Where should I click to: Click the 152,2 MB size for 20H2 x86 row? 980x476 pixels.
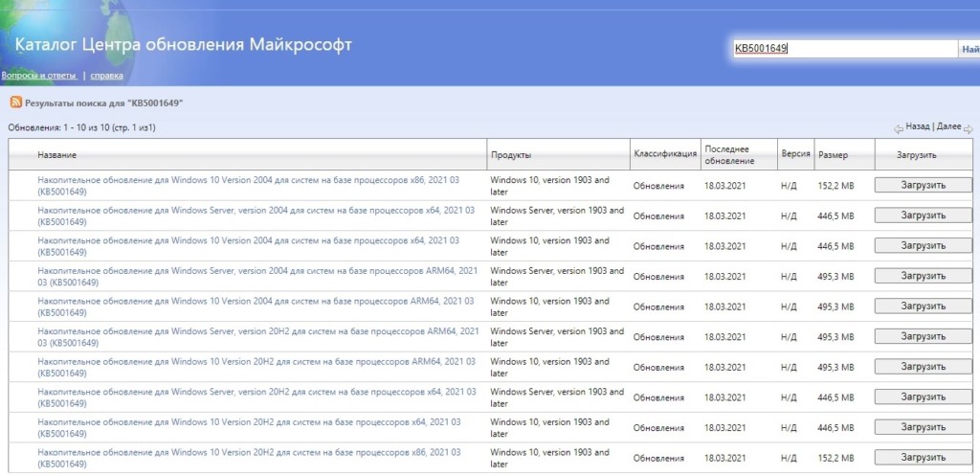pyautogui.click(x=835, y=459)
